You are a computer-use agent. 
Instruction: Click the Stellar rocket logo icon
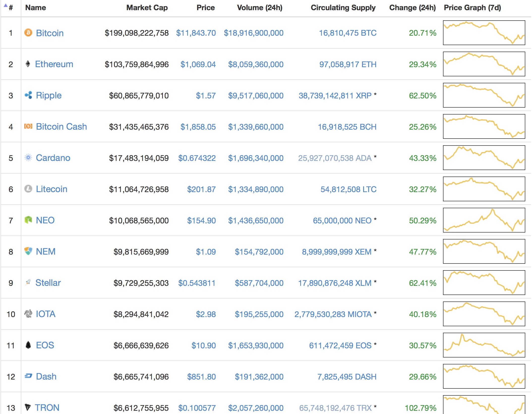pos(28,282)
